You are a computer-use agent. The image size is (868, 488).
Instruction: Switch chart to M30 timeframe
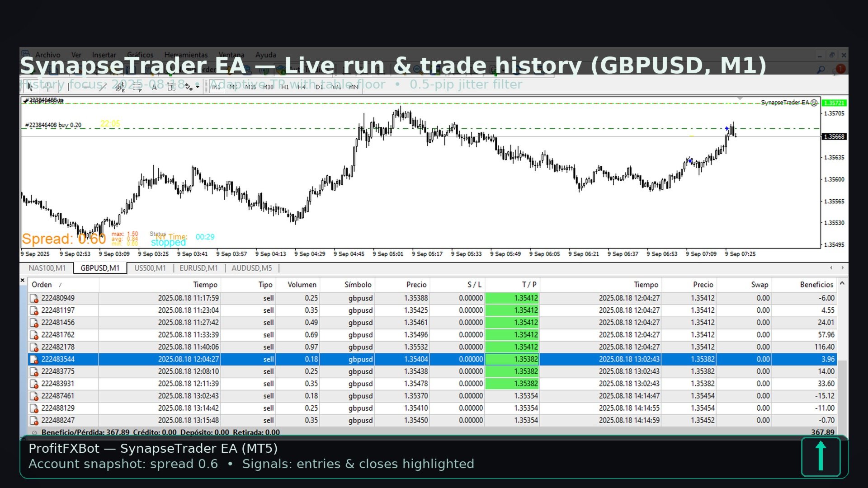click(268, 87)
